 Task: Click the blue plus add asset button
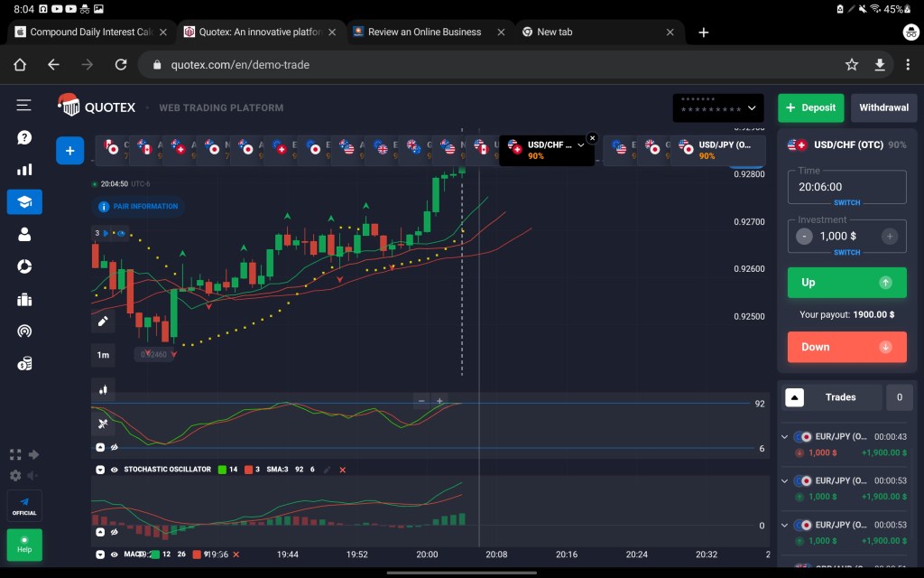point(69,151)
